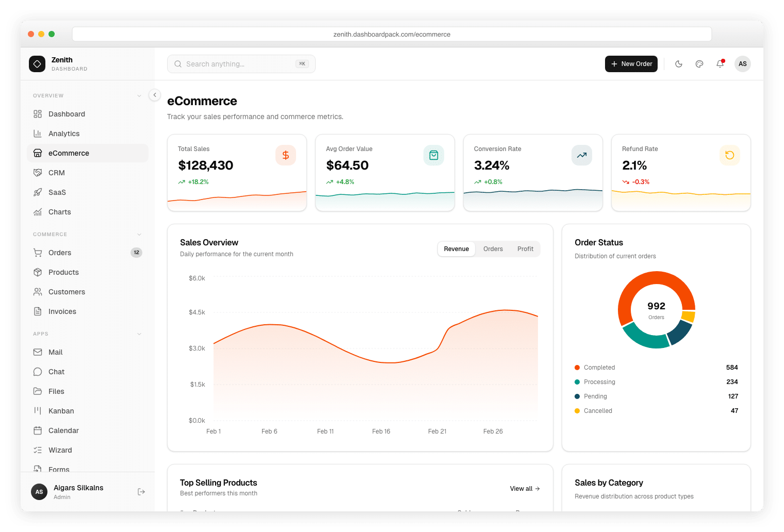Go to Invoices in the sidebar
The height and width of the screenshot is (532, 784).
[62, 311]
